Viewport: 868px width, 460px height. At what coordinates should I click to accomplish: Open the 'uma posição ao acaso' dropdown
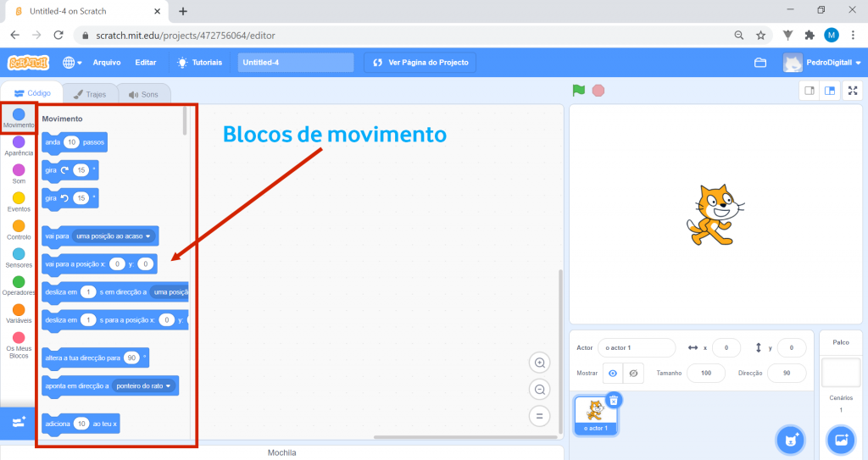pos(114,236)
